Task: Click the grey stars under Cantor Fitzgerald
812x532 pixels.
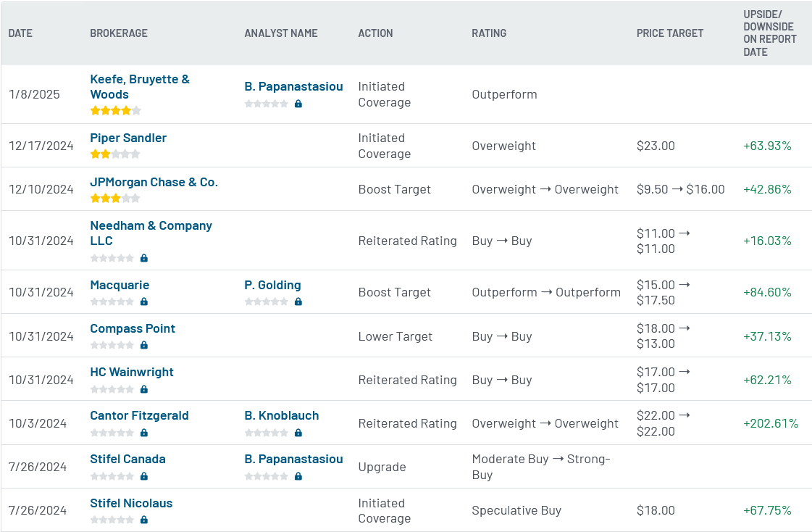Action: (112, 433)
